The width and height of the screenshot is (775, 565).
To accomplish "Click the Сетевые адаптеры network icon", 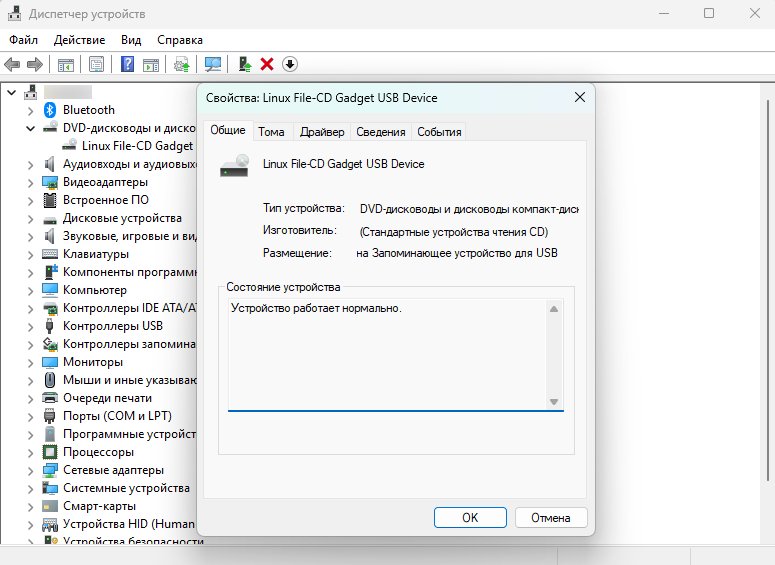I will (50, 470).
